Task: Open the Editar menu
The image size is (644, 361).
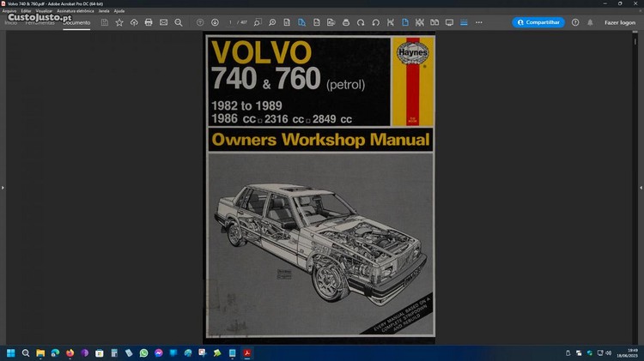Action: [26, 10]
